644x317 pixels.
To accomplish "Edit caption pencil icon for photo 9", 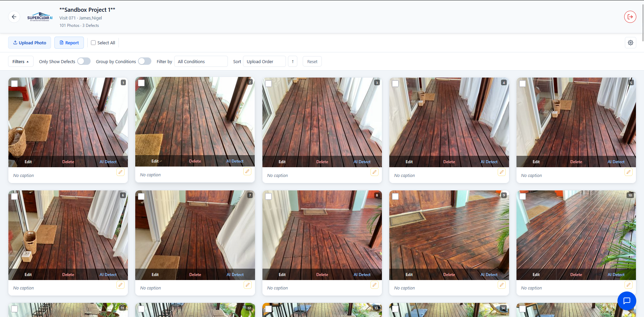I will [502, 285].
